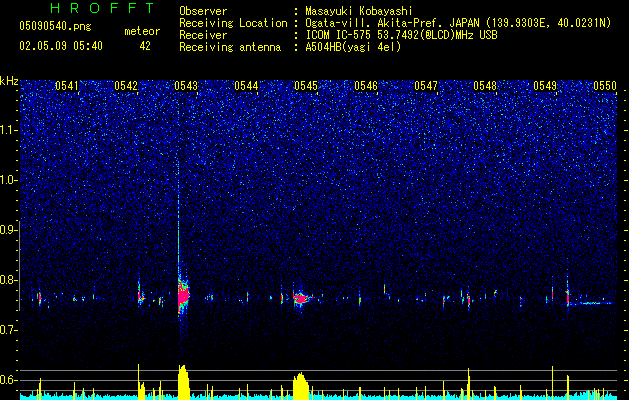This screenshot has height=400, width=629.
Task: Click the 0.7 kHz axis label
Action: [x=8, y=330]
